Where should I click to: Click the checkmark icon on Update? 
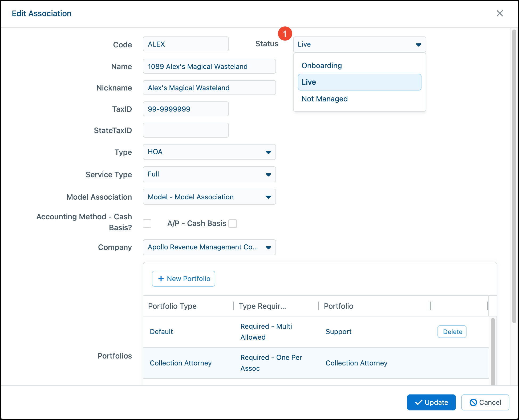[x=419, y=402]
